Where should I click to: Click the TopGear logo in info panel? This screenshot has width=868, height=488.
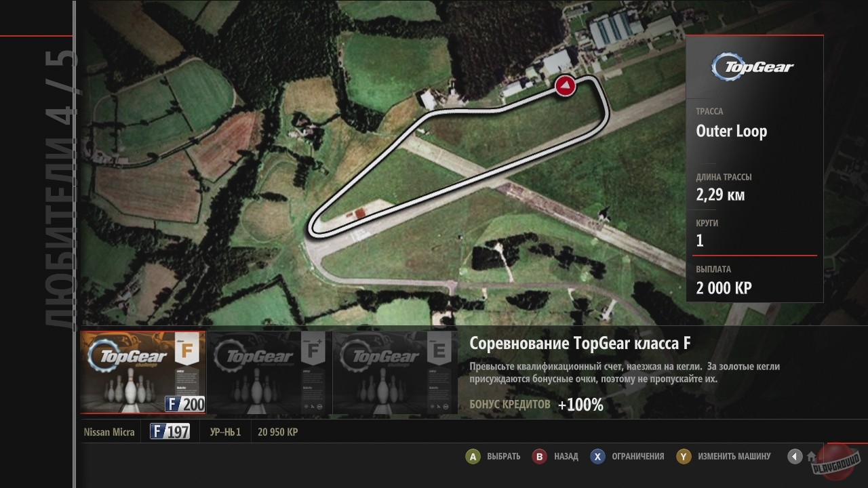[x=752, y=66]
